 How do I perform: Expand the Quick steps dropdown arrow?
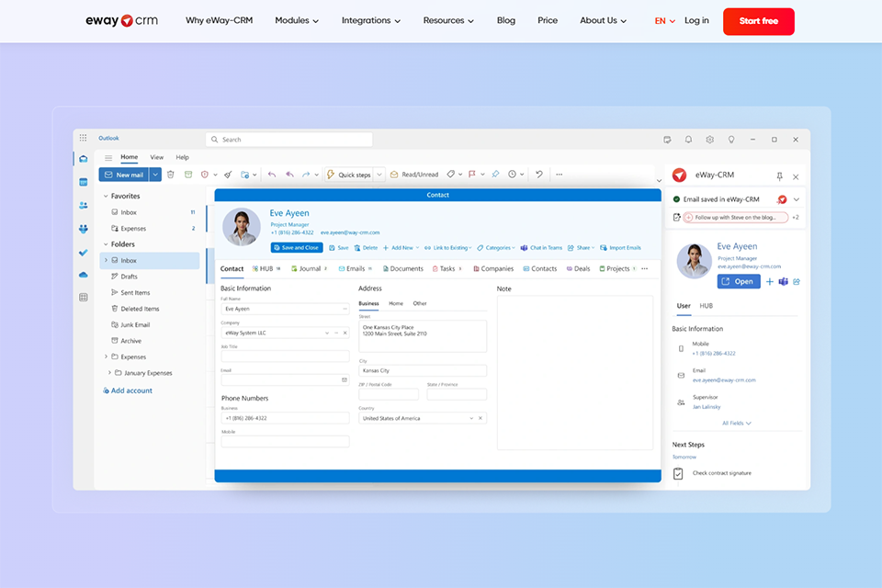[379, 175]
